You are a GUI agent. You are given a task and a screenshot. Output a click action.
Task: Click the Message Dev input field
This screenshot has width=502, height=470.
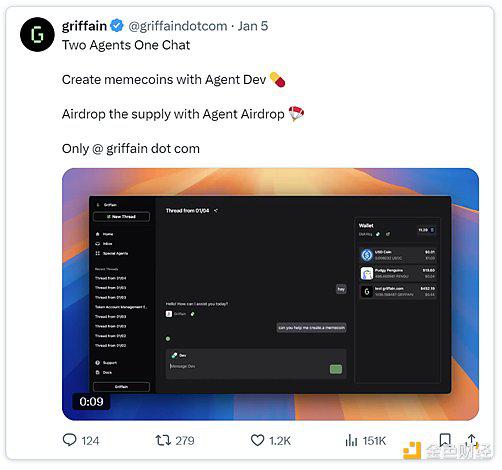(x=248, y=366)
